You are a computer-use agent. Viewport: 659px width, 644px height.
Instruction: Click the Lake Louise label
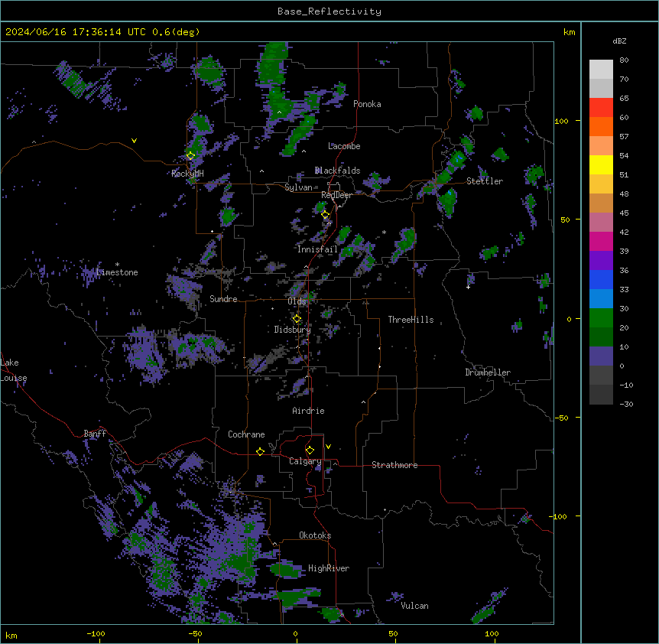coord(14,370)
